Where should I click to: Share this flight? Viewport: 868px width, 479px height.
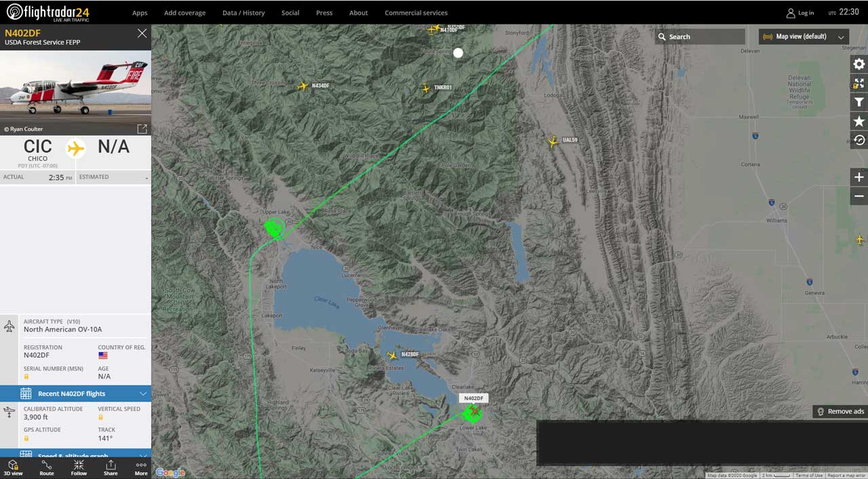pos(111,467)
